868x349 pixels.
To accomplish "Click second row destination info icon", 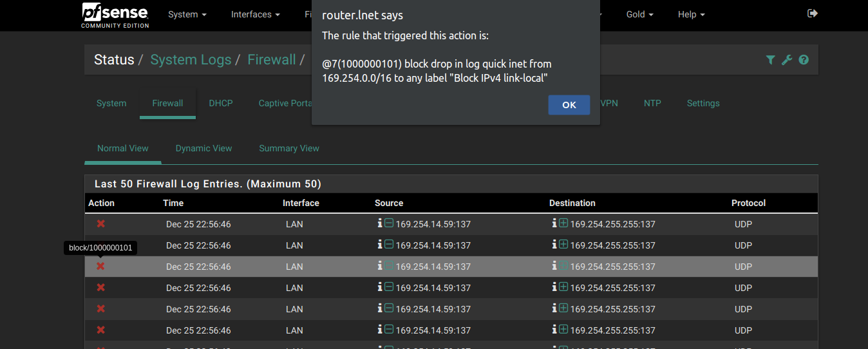I will point(554,245).
